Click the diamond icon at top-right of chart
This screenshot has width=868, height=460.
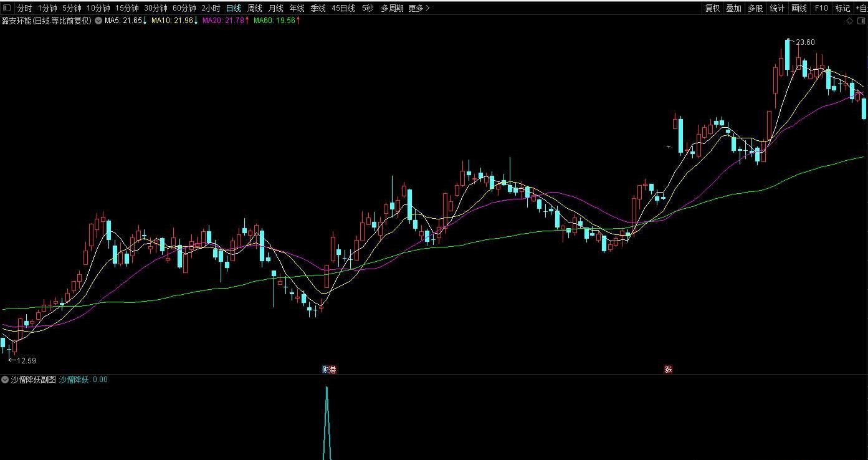pos(849,21)
